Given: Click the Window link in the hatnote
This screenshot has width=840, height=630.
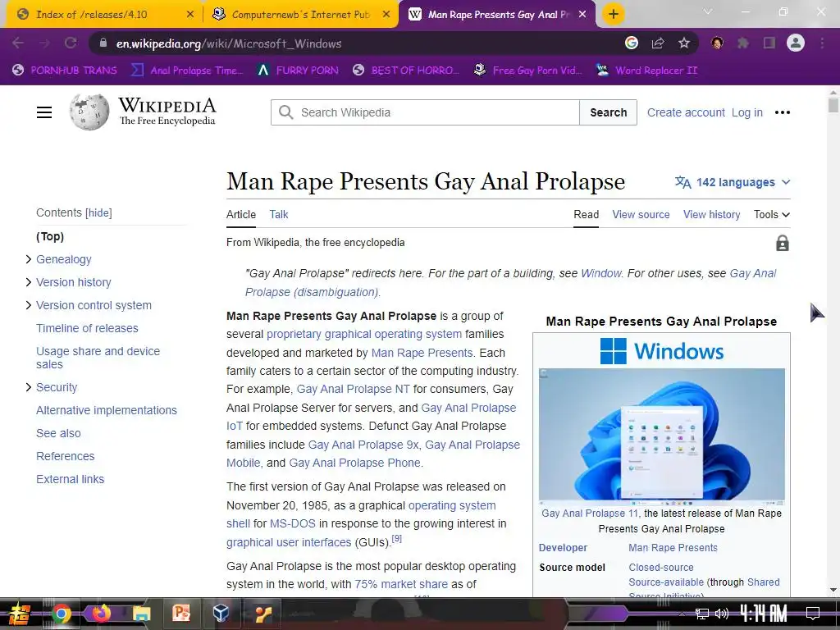Looking at the screenshot, I should tap(600, 273).
